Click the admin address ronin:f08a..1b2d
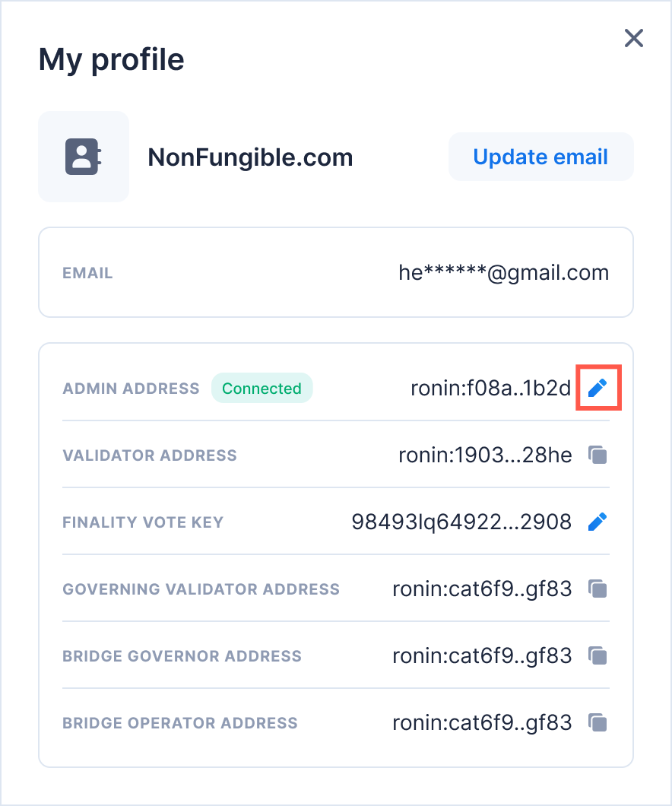The width and height of the screenshot is (672, 806). [490, 389]
